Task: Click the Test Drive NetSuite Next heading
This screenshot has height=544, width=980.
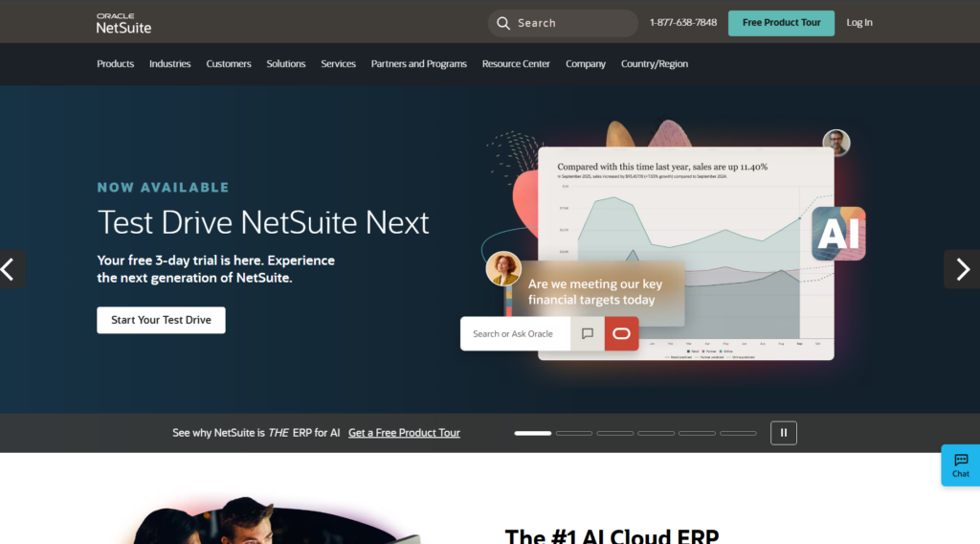Action: [263, 222]
